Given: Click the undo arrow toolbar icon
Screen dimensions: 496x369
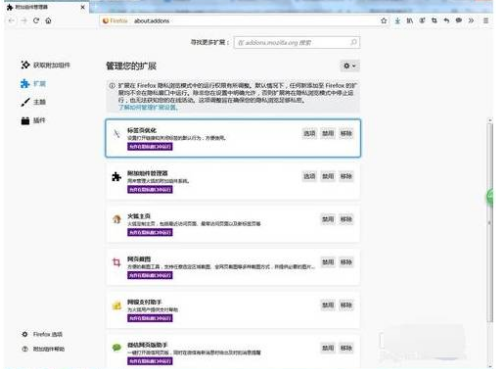Looking at the screenshot, I should 446,21.
